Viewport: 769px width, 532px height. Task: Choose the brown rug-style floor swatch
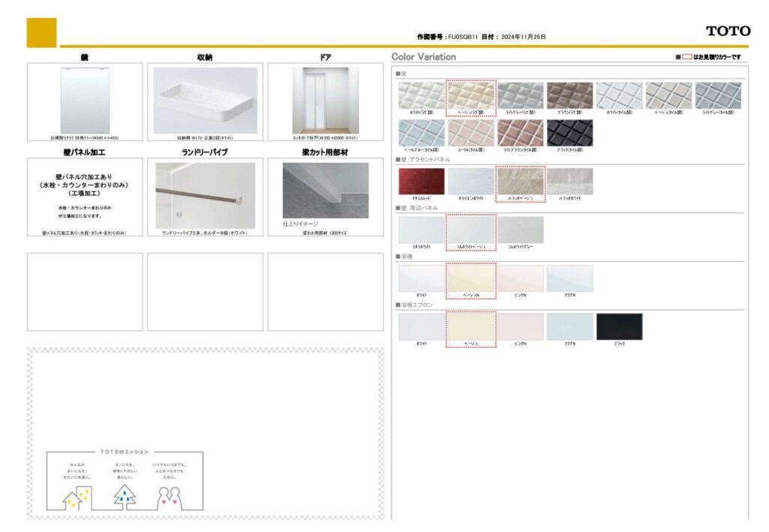(x=569, y=95)
